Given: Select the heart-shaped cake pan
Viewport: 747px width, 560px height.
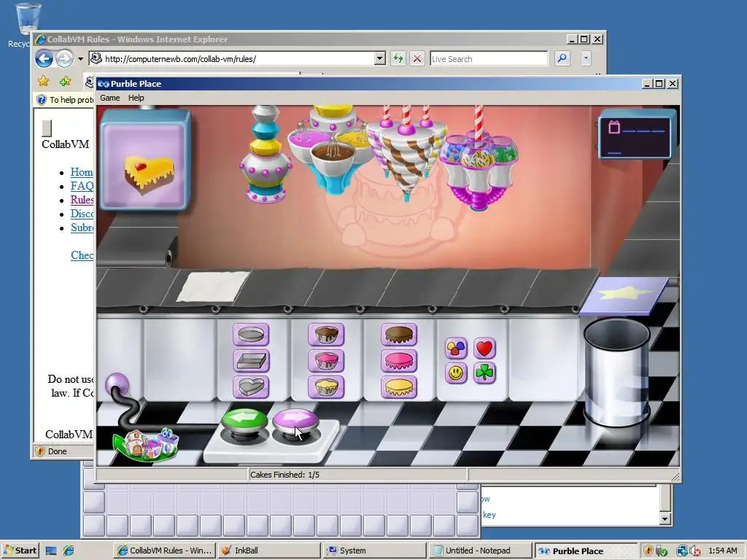Looking at the screenshot, I should [251, 386].
